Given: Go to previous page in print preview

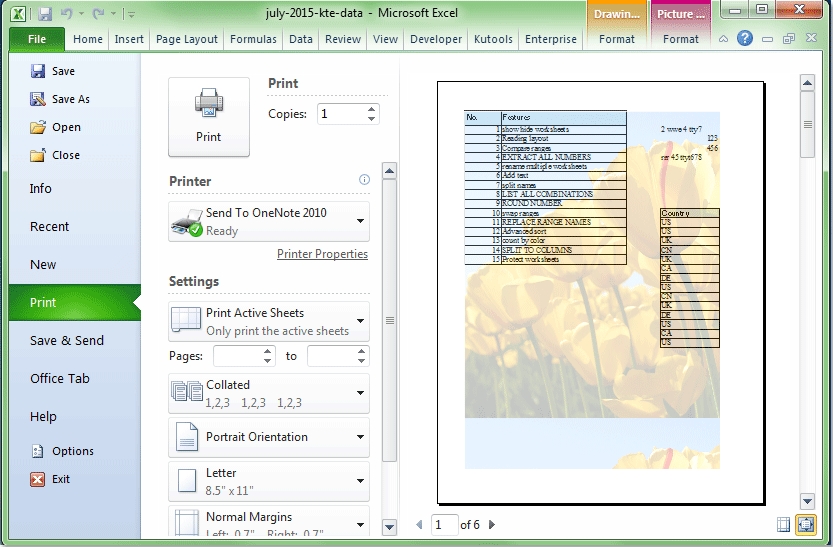Looking at the screenshot, I should (x=419, y=525).
